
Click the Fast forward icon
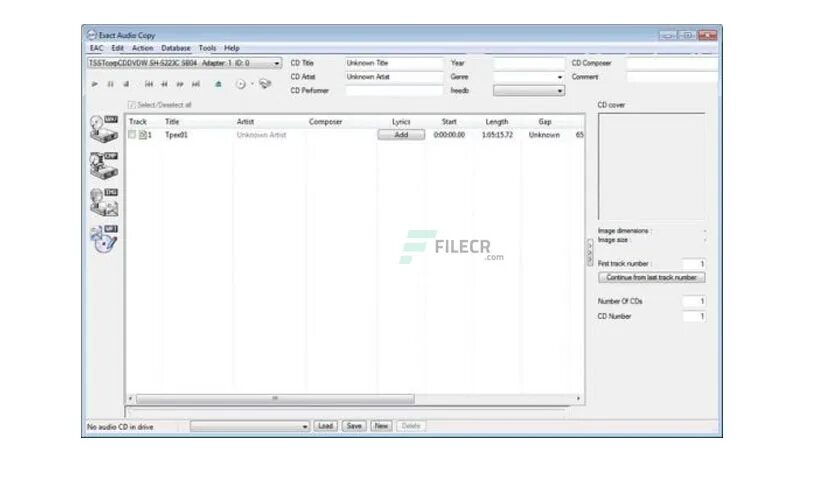[x=180, y=84]
